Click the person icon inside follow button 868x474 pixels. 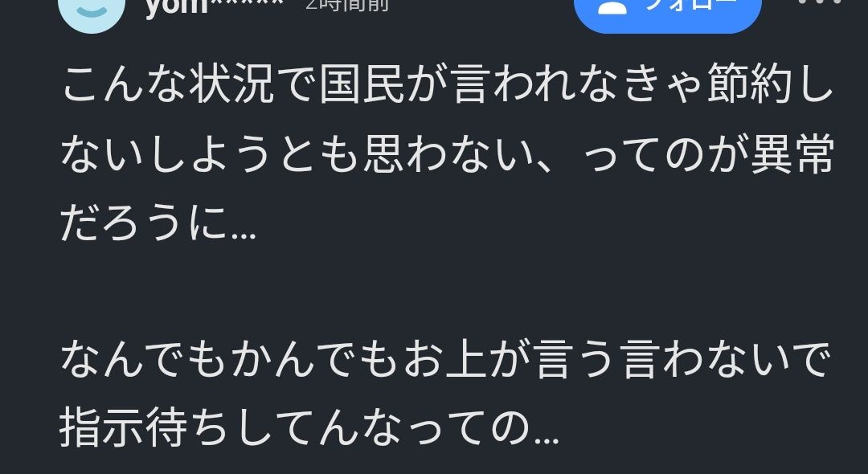pyautogui.click(x=612, y=6)
